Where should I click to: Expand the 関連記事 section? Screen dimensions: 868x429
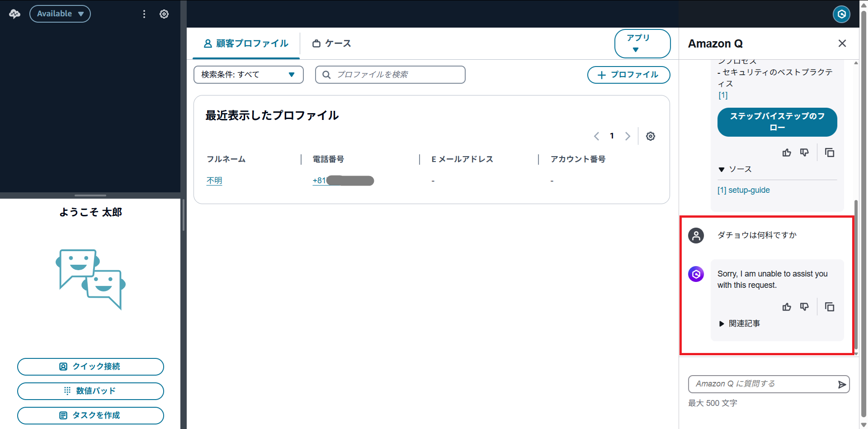pos(740,324)
